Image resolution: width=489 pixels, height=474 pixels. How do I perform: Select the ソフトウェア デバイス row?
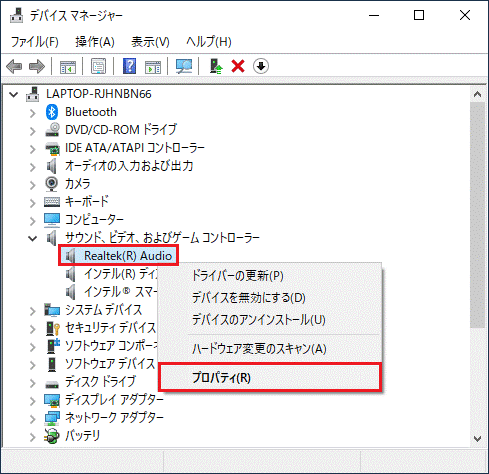[110, 364]
